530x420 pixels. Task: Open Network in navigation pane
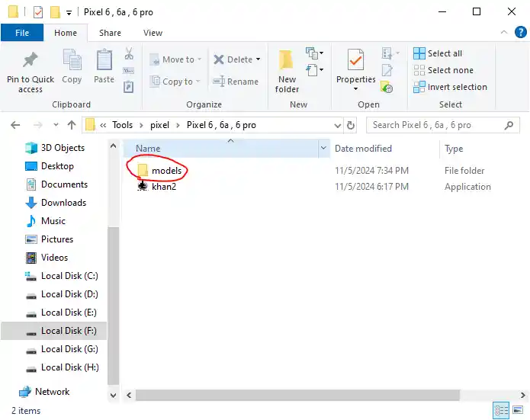pos(44,391)
